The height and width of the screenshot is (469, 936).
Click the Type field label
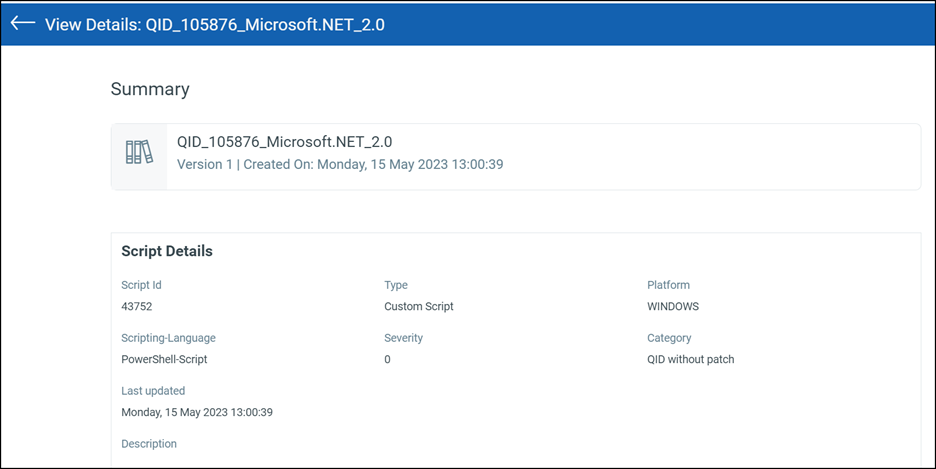396,285
